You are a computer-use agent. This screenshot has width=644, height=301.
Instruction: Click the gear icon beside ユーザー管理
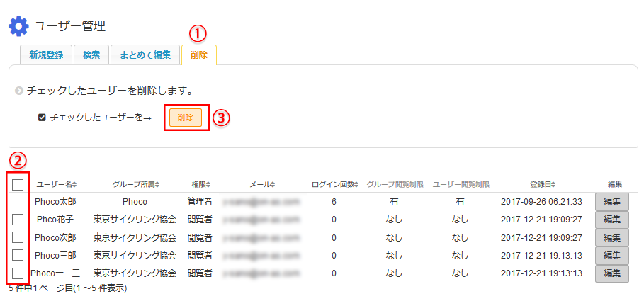[18, 26]
